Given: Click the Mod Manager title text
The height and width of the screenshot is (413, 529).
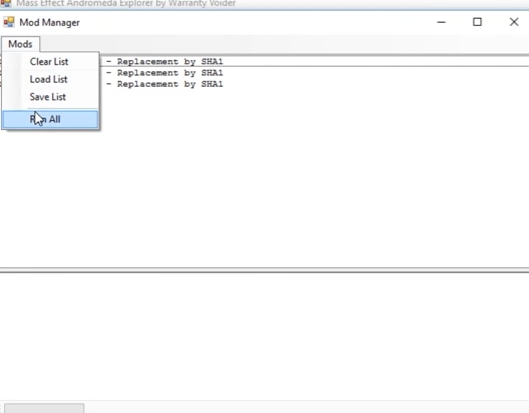Looking at the screenshot, I should click(50, 23).
